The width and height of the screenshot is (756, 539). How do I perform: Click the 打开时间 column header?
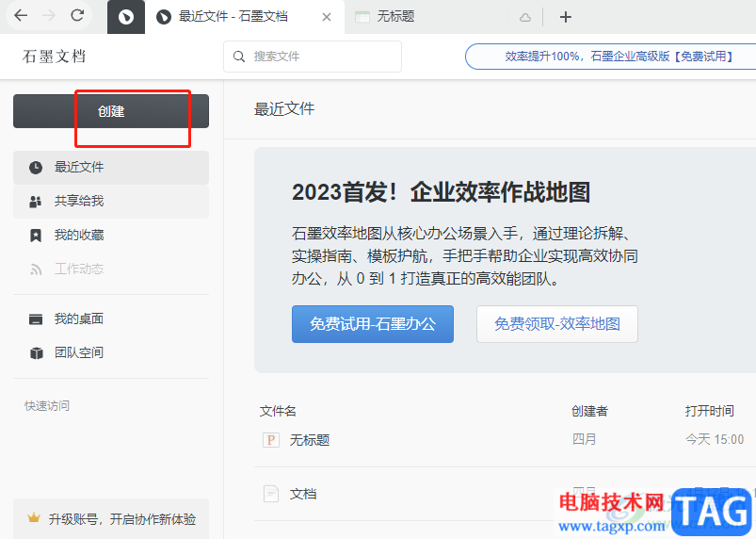tap(709, 411)
